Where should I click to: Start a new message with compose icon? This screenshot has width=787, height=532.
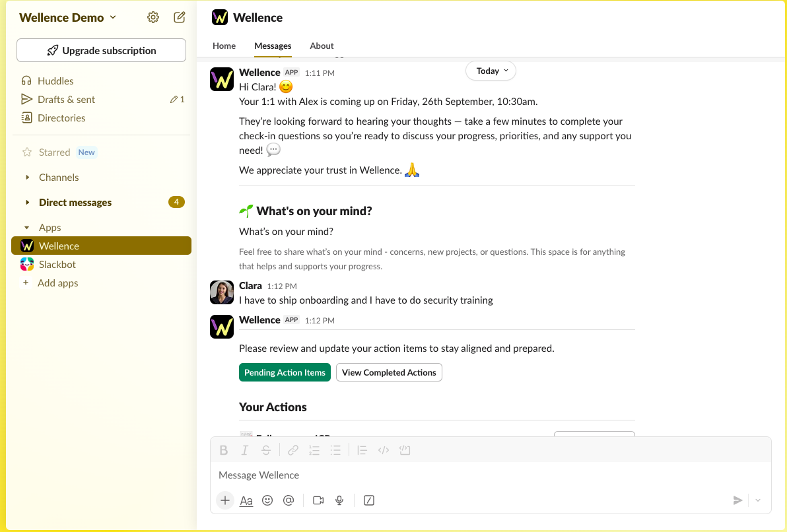click(x=179, y=18)
